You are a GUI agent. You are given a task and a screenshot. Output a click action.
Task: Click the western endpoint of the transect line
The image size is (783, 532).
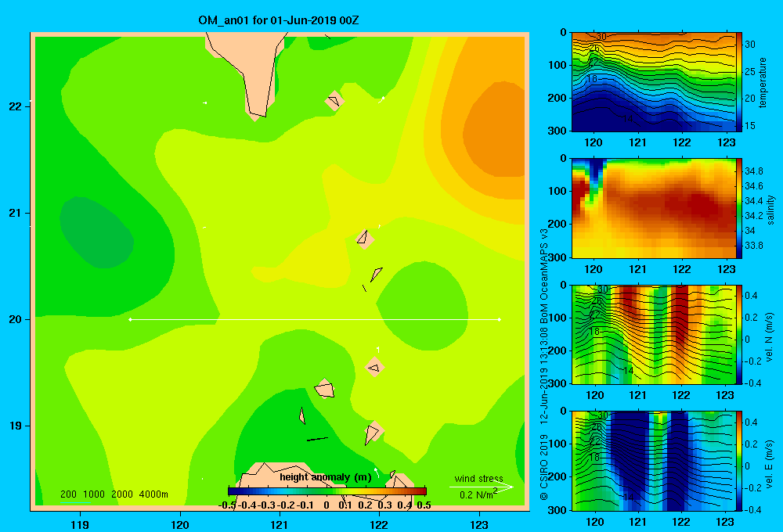(x=130, y=319)
